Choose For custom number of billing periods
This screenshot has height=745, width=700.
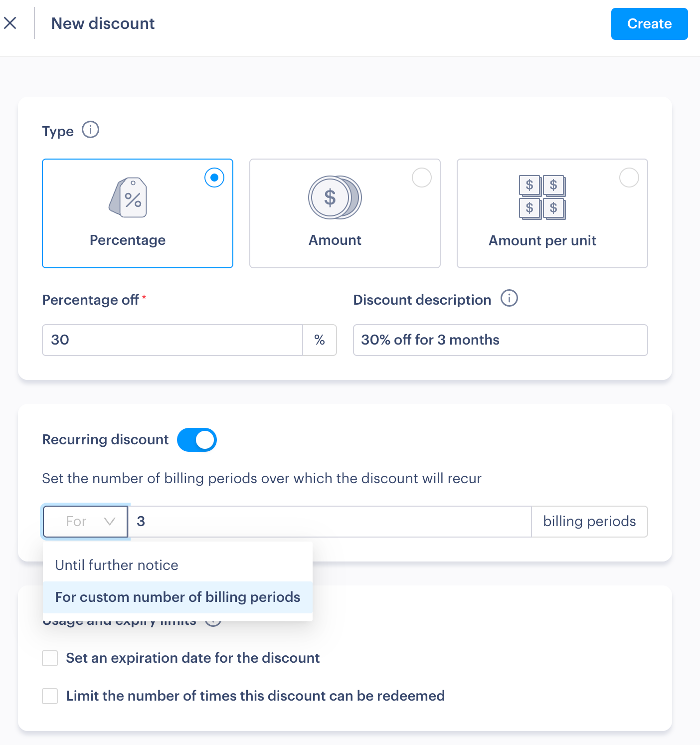click(x=177, y=597)
